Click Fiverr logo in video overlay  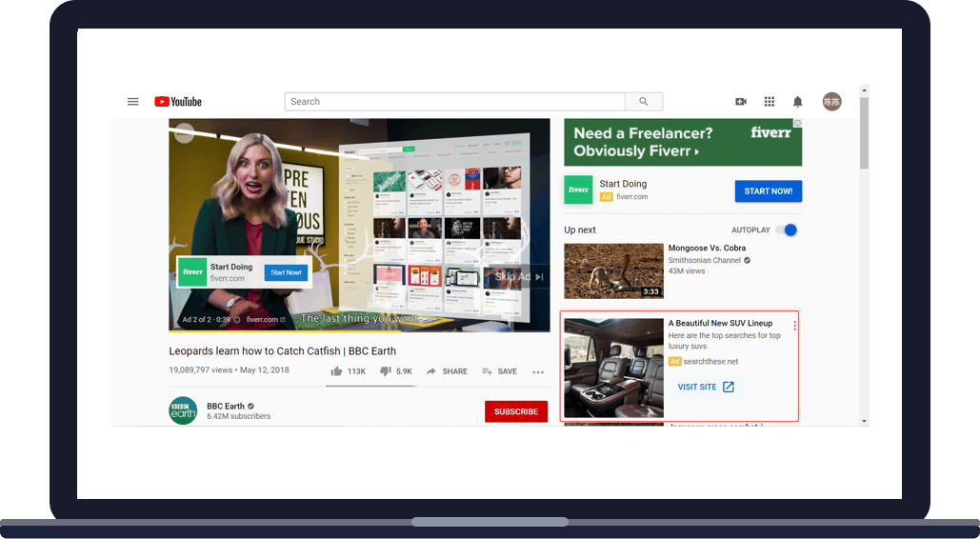point(192,272)
